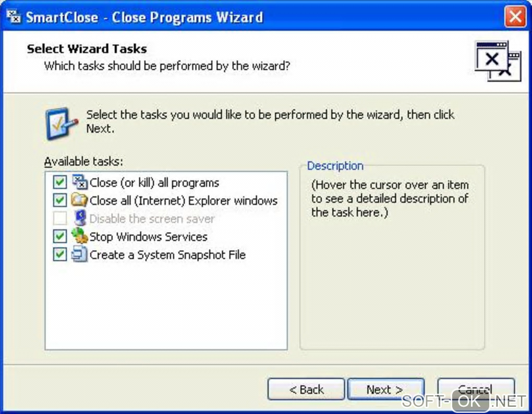Click the Explorer windows folder icon
Viewport: 532px width, 414px height.
coord(79,200)
